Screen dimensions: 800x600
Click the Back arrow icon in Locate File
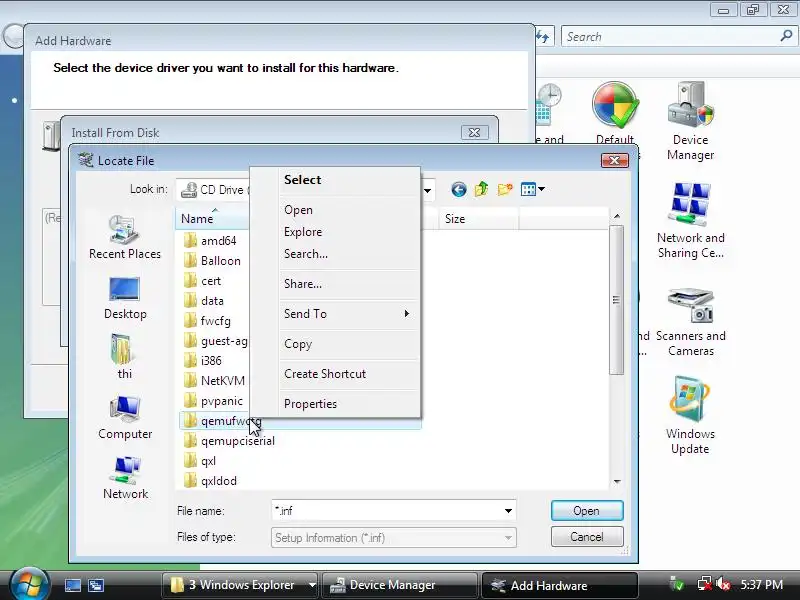point(459,190)
